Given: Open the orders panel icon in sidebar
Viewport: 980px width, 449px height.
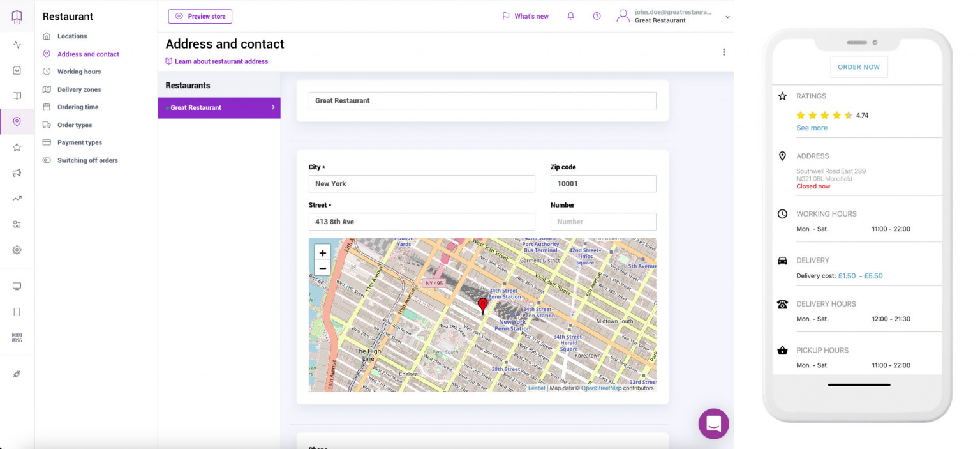Looking at the screenshot, I should tap(17, 70).
